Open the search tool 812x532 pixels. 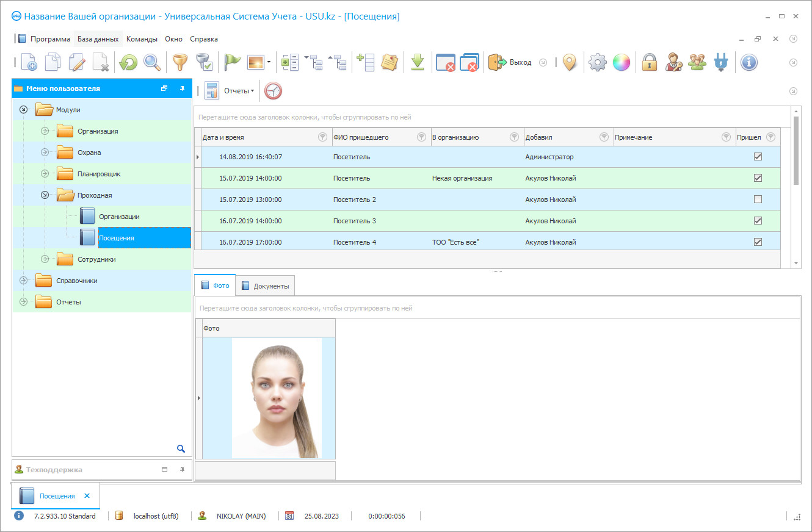click(152, 62)
